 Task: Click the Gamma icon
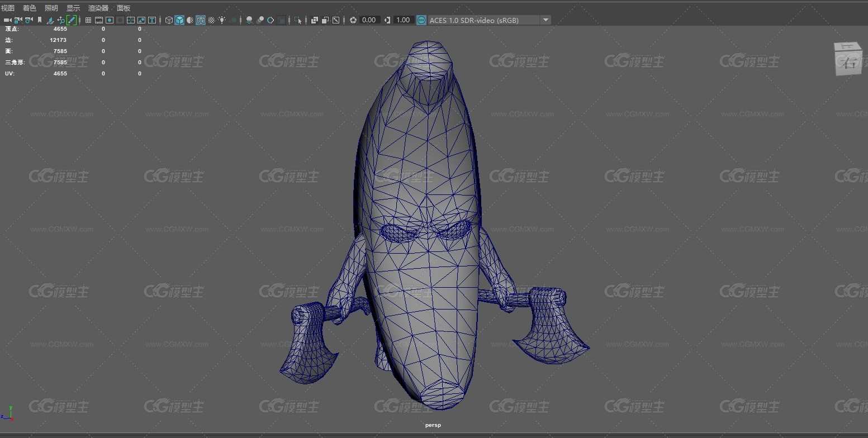coord(387,20)
